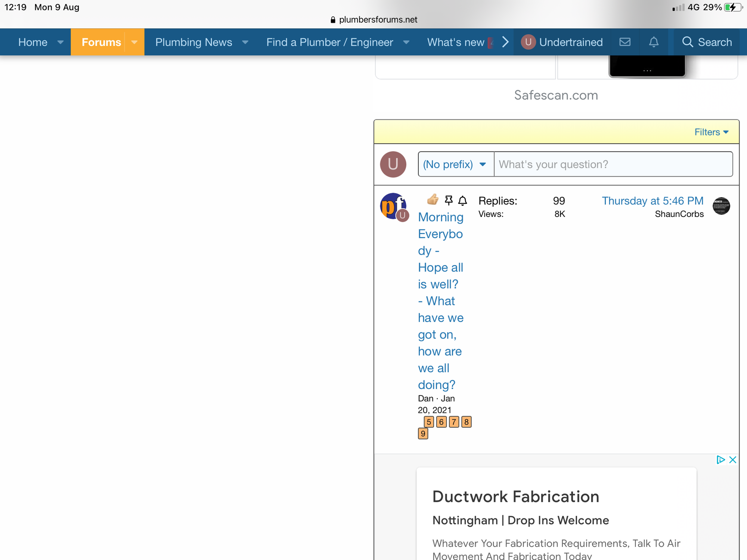Viewport: 747px width, 560px height.
Task: Open the What's new tab
Action: (456, 42)
